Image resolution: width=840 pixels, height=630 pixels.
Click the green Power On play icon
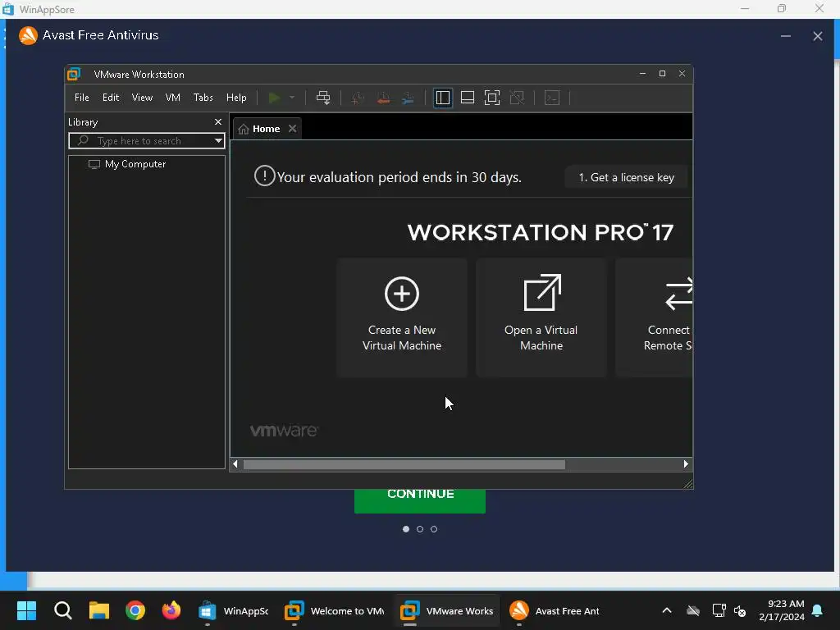[x=274, y=98]
